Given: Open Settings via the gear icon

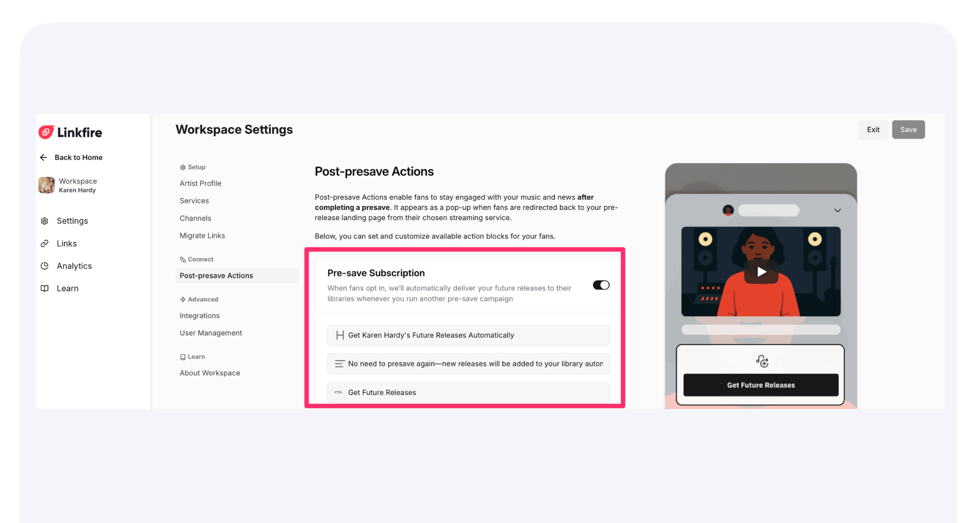Looking at the screenshot, I should click(x=45, y=221).
